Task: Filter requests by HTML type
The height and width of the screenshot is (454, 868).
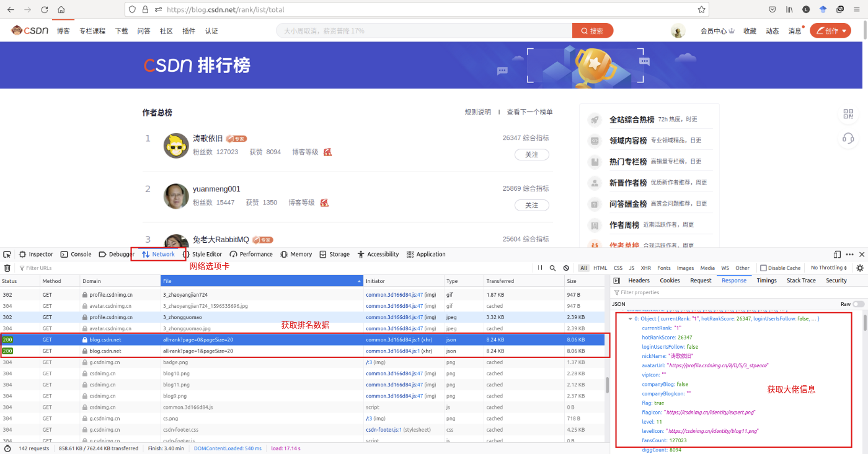Action: coord(600,268)
